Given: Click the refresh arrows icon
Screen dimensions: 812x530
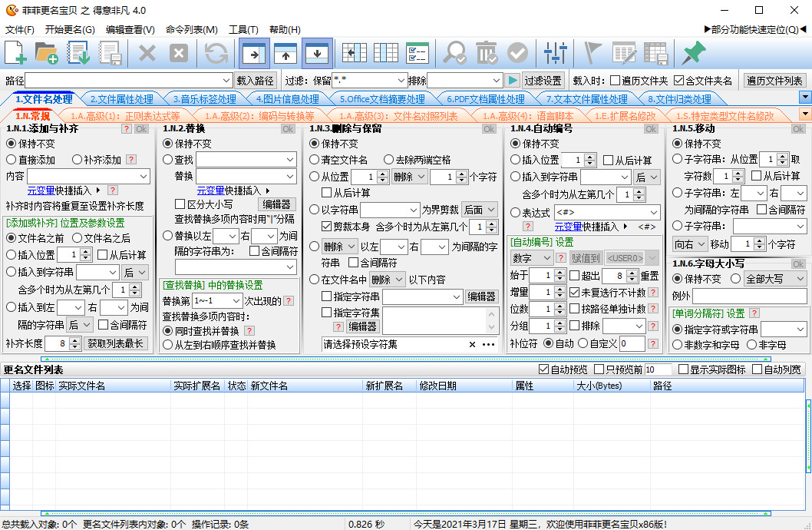Looking at the screenshot, I should (x=216, y=53).
